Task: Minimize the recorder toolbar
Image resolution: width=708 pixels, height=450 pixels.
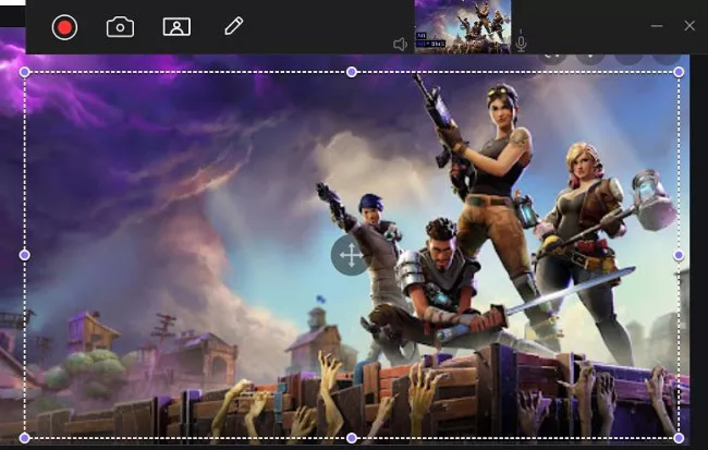Action: tap(657, 26)
